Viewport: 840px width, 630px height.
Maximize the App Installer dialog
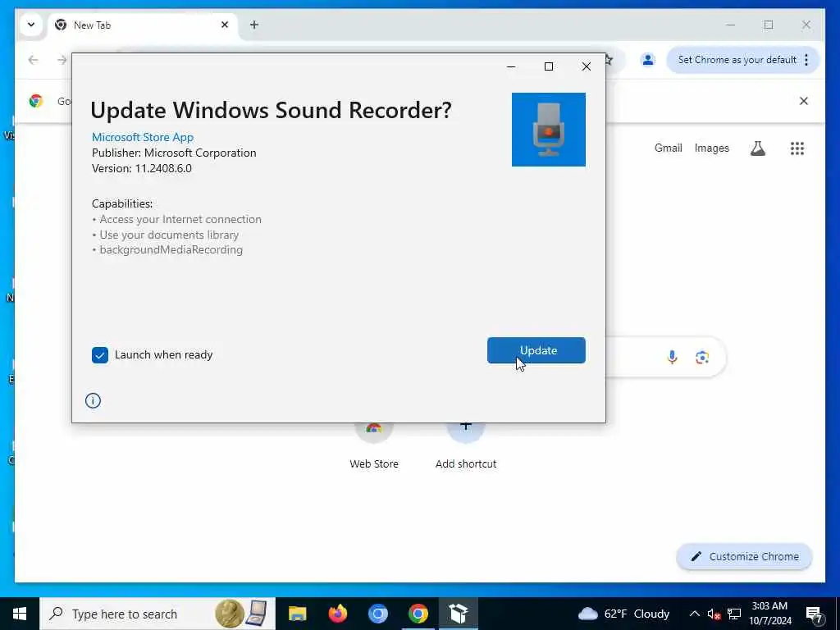pyautogui.click(x=549, y=66)
